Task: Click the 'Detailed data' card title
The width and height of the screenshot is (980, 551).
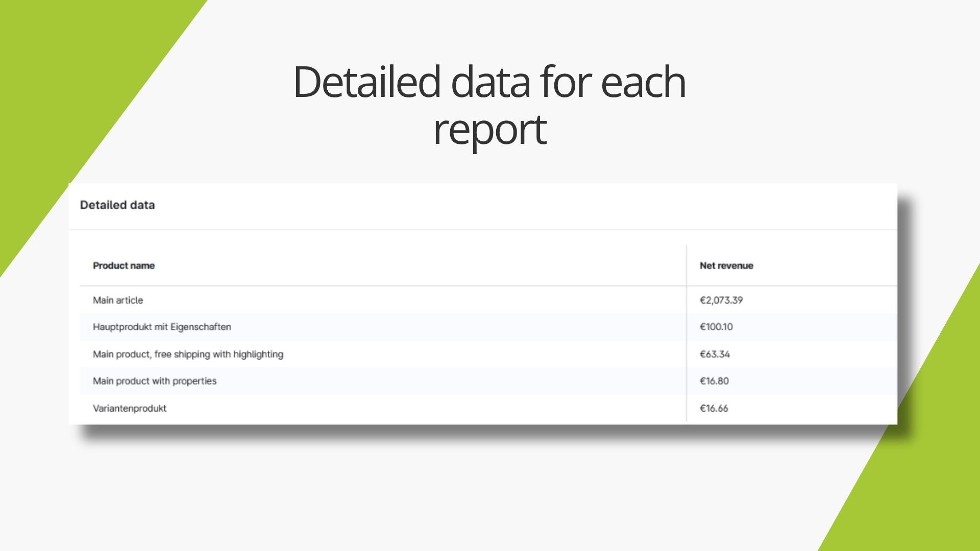Action: tap(117, 205)
